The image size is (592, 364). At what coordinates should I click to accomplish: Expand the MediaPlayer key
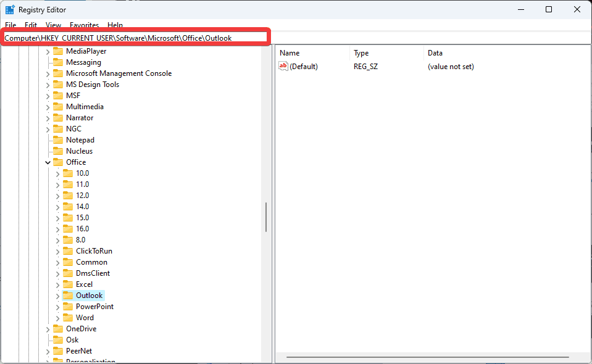(48, 52)
